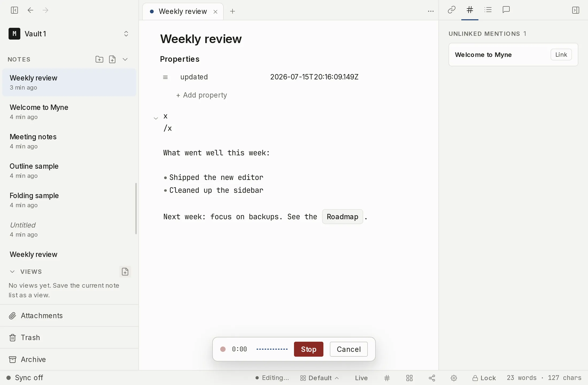
Task: Open Attachments section
Action: (69, 315)
